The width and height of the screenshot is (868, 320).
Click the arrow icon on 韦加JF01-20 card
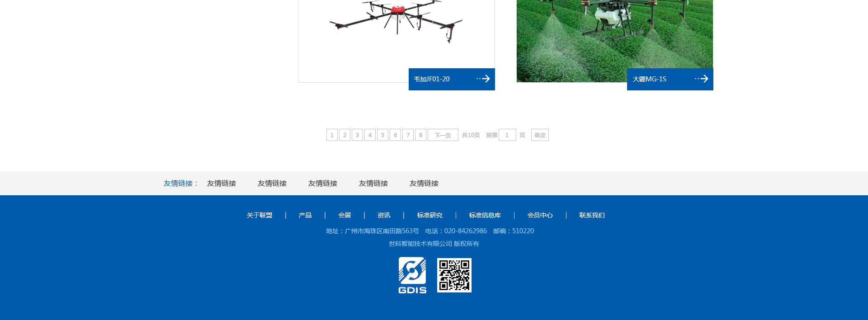click(483, 79)
